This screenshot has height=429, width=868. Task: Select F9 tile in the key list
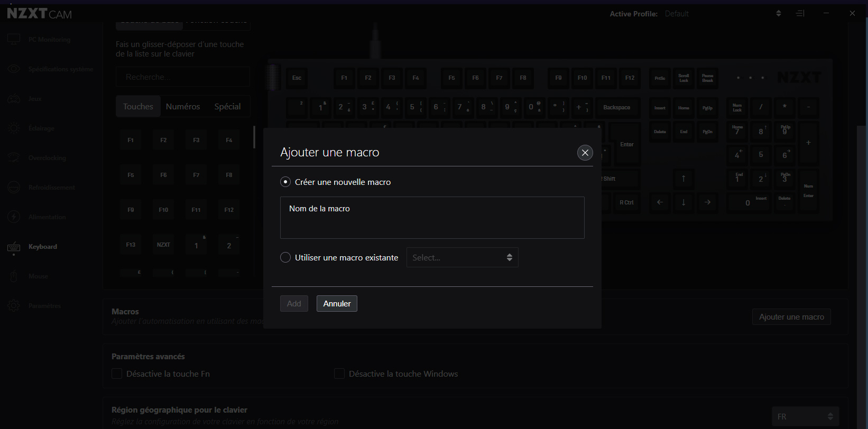click(x=131, y=210)
